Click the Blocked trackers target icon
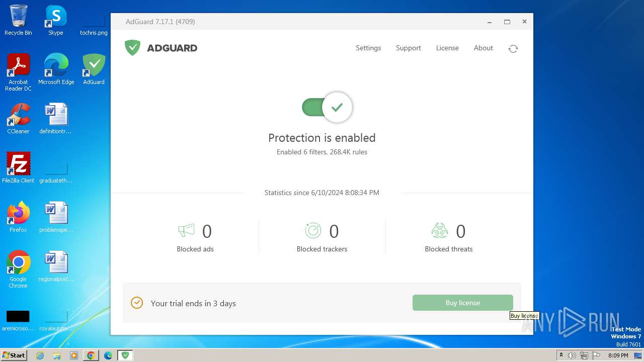This screenshot has width=644, height=362. [x=313, y=231]
